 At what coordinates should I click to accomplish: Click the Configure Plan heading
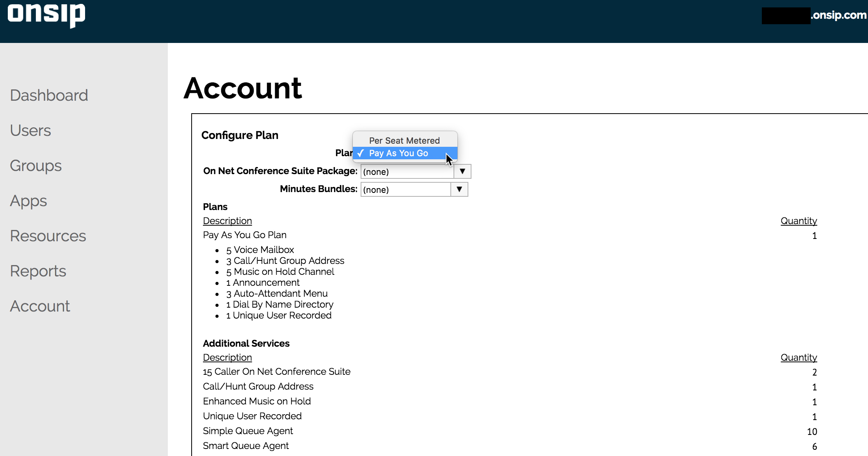click(240, 135)
